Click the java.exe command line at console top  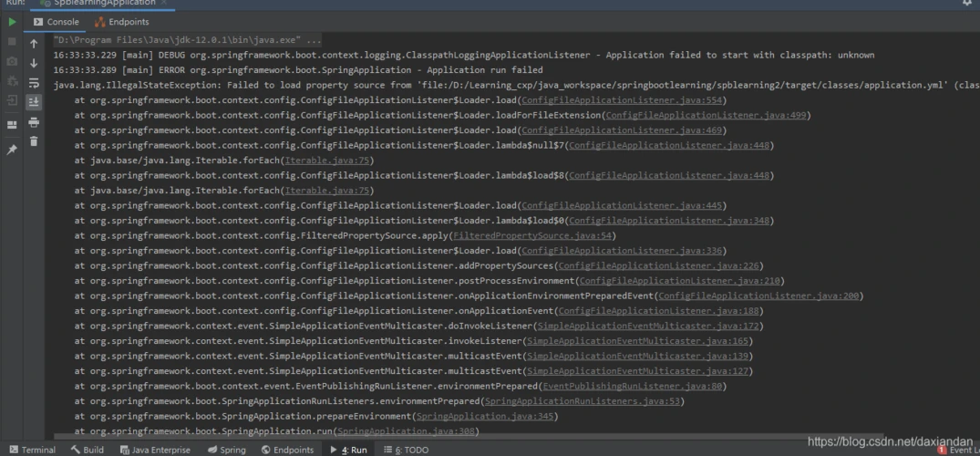(x=188, y=40)
